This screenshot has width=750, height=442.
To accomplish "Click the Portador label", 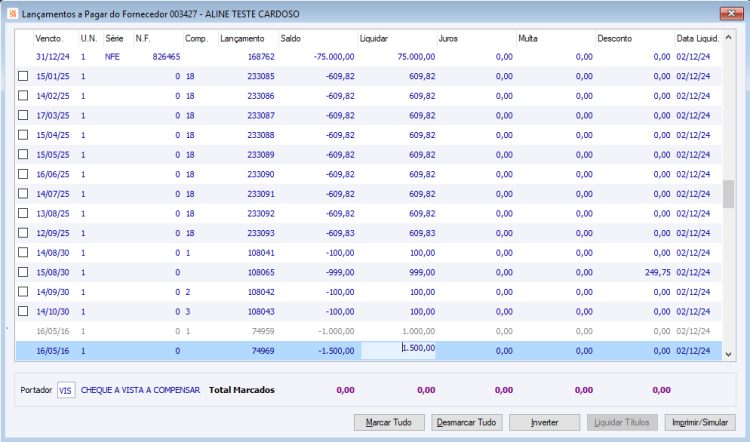I will (36, 390).
